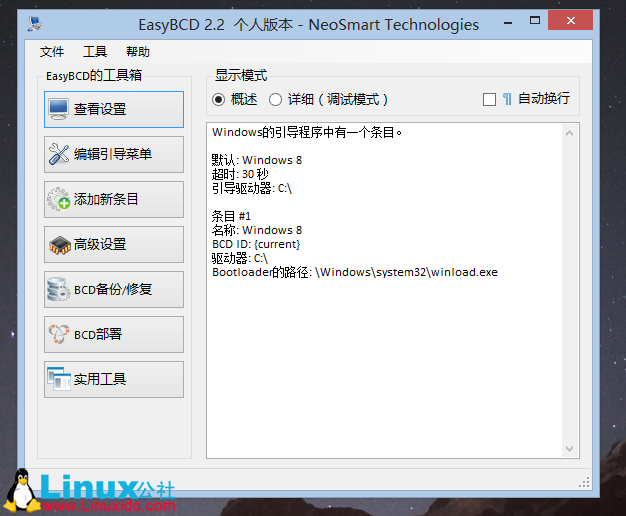
Task: Click the resize grip at window corner
Action: coord(584,482)
